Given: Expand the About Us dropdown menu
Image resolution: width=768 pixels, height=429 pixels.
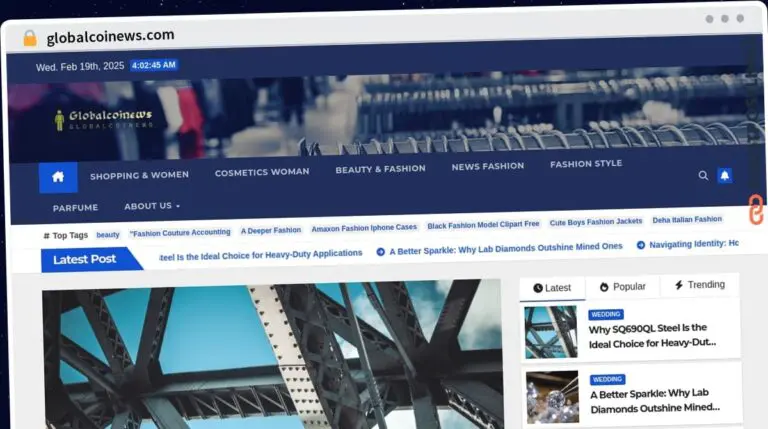Looking at the screenshot, I should pos(152,206).
